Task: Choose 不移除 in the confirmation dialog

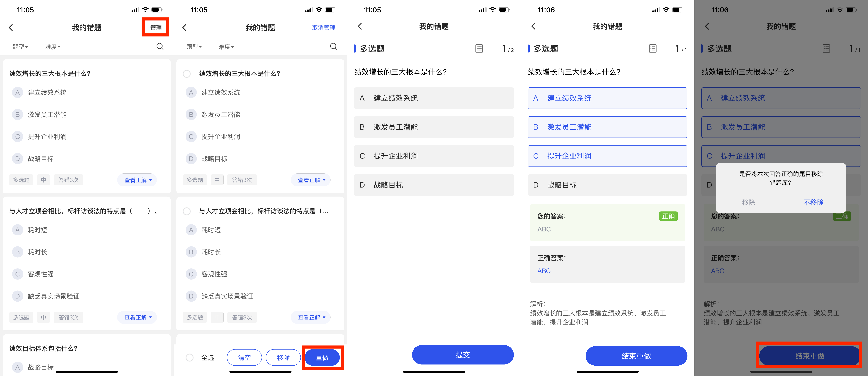Action: tap(813, 202)
